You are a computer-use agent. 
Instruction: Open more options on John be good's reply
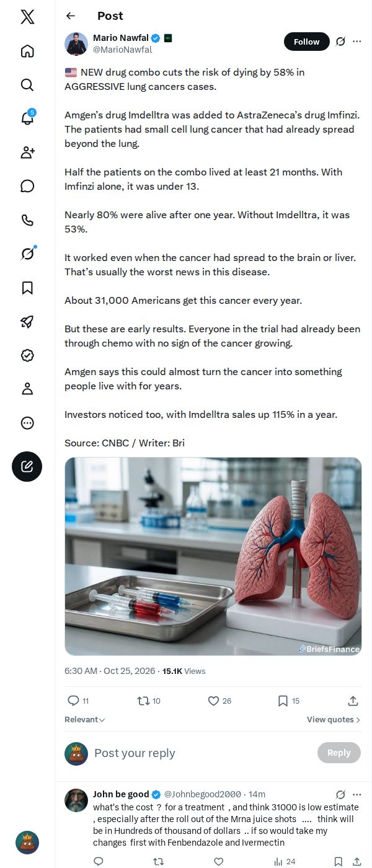coord(357,794)
